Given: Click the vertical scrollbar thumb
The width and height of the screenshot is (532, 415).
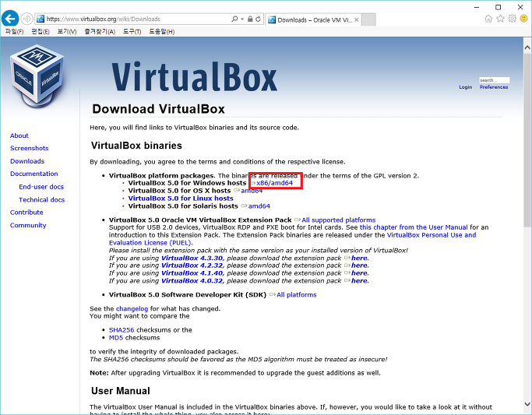Looking at the screenshot, I should click(x=527, y=140).
